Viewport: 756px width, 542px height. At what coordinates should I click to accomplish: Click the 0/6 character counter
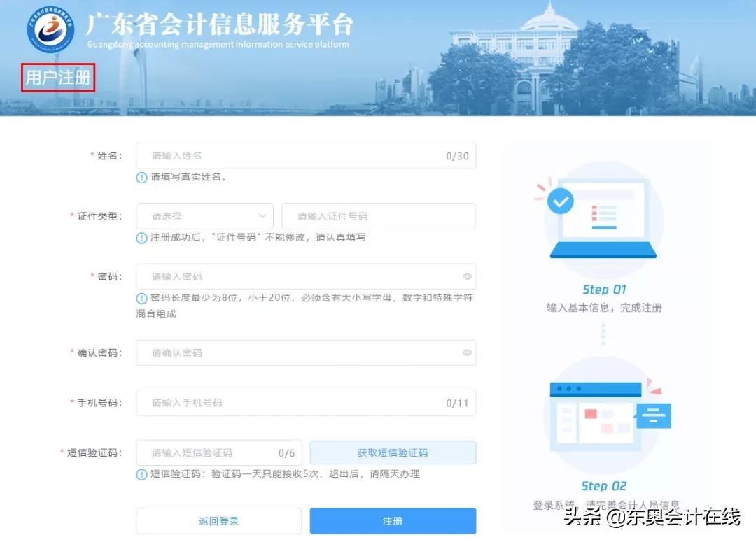[286, 453]
